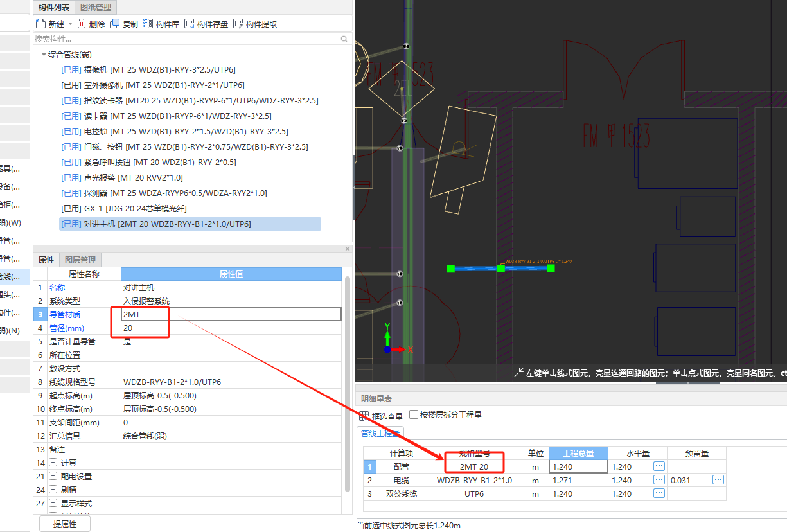Viewport: 787px width, 532px height.
Task: Click the 新建 (New) component icon
Action: (x=40, y=24)
